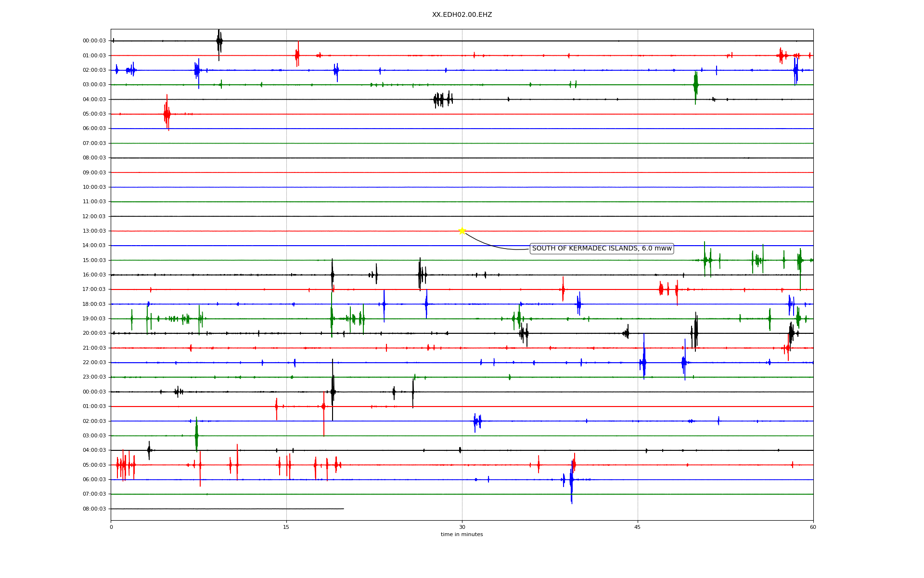Click the 06:00:03 label near top
The height and width of the screenshot is (578, 924).
click(94, 129)
